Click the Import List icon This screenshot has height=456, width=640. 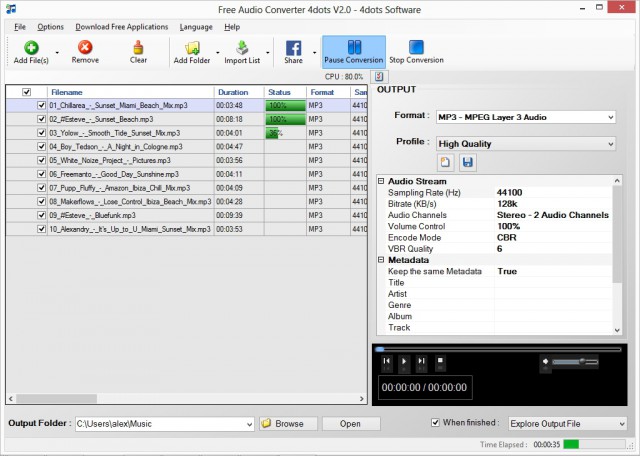[x=242, y=48]
